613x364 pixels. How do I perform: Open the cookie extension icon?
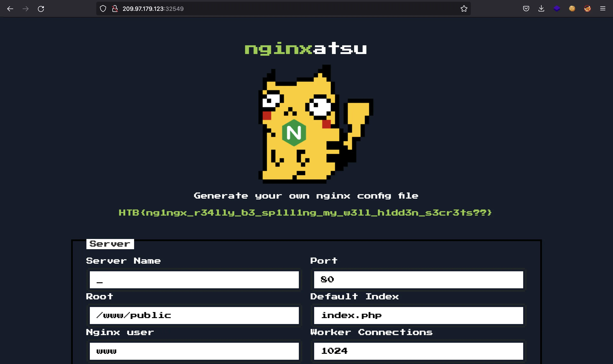coord(572,9)
